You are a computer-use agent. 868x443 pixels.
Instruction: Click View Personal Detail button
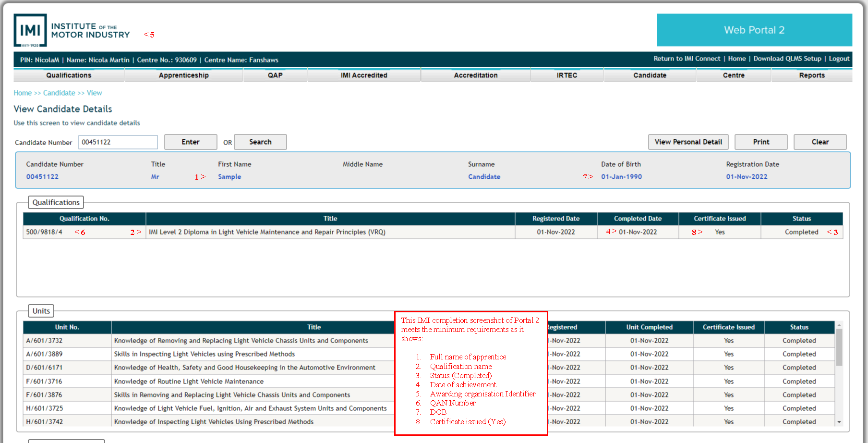pos(688,142)
